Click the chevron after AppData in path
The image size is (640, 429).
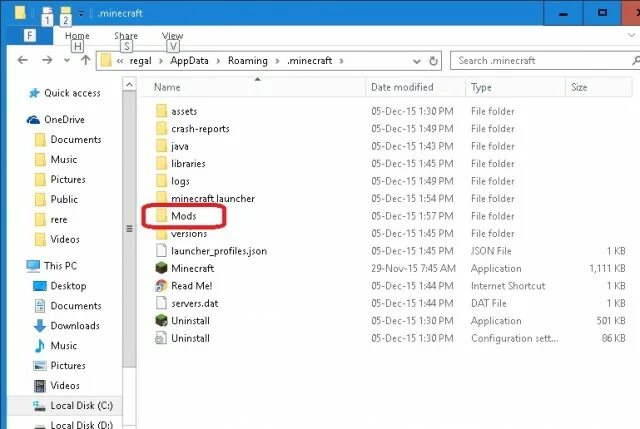[218, 61]
